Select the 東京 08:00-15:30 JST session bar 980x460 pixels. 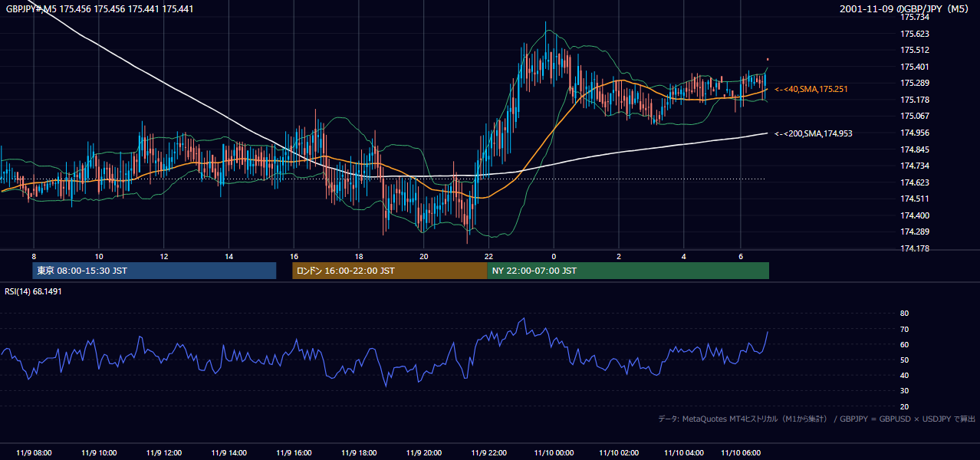click(x=154, y=271)
